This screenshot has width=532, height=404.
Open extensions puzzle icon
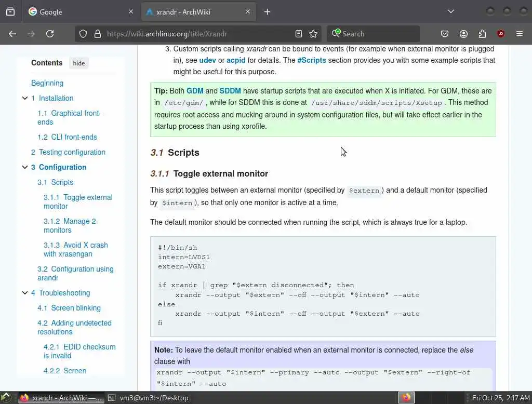click(x=482, y=34)
